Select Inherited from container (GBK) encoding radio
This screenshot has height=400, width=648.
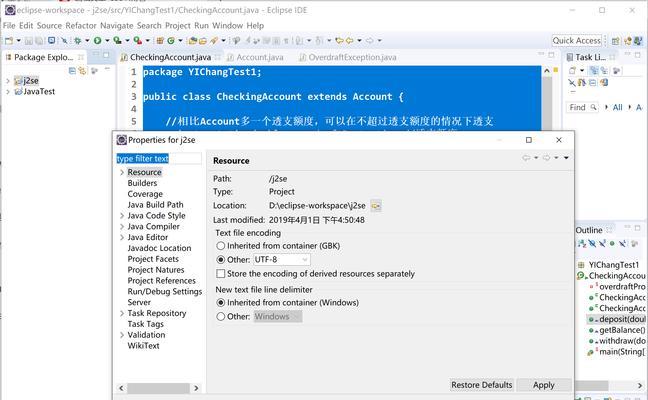coord(221,246)
